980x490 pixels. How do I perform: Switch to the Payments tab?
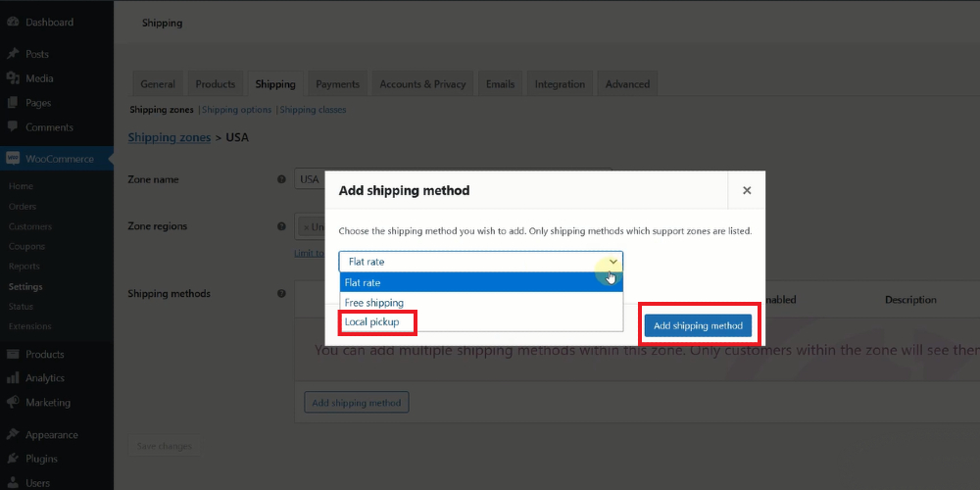337,83
